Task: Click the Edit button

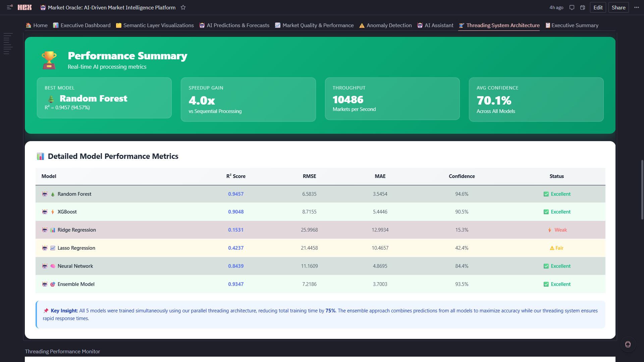Action: tap(598, 7)
